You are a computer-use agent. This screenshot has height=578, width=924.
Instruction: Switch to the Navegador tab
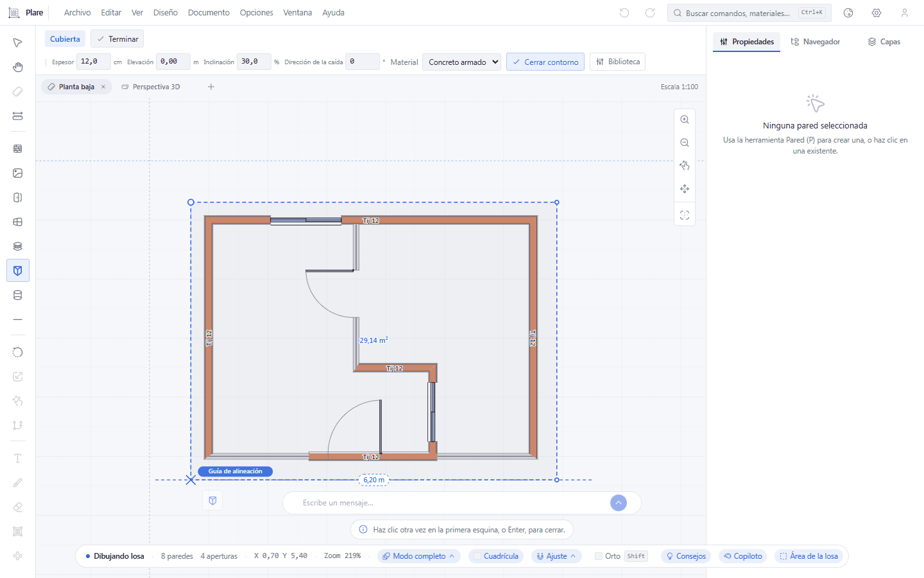[816, 42]
